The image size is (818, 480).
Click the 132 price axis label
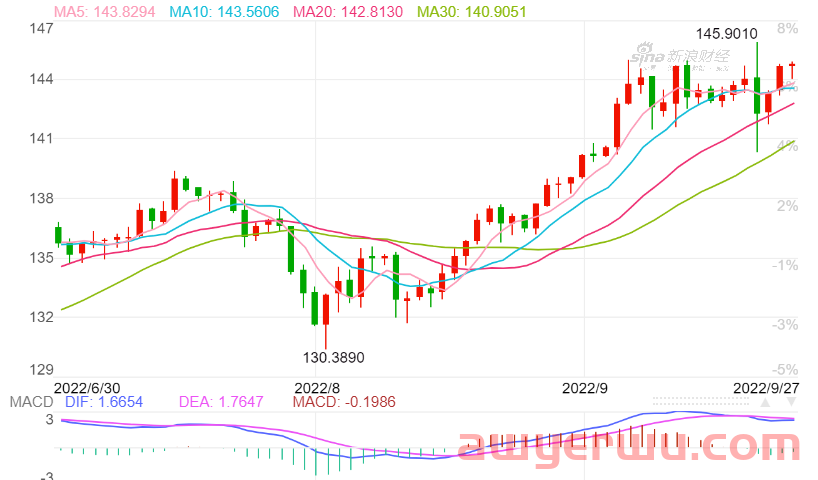pos(41,317)
